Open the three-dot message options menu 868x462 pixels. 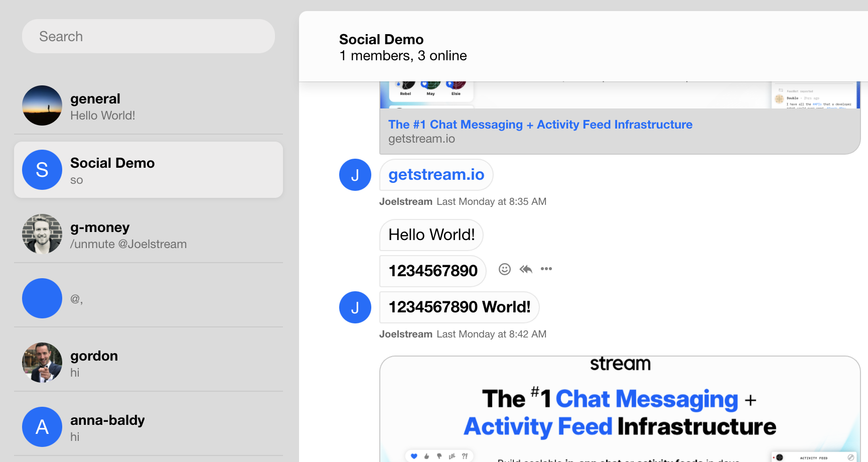coord(546,269)
